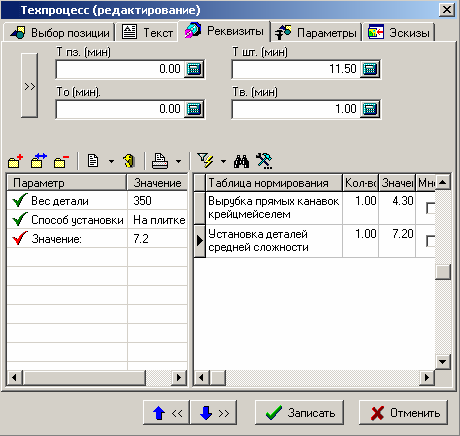The image size is (460, 436).
Task: Open calculator for Тв. field
Action: click(370, 109)
